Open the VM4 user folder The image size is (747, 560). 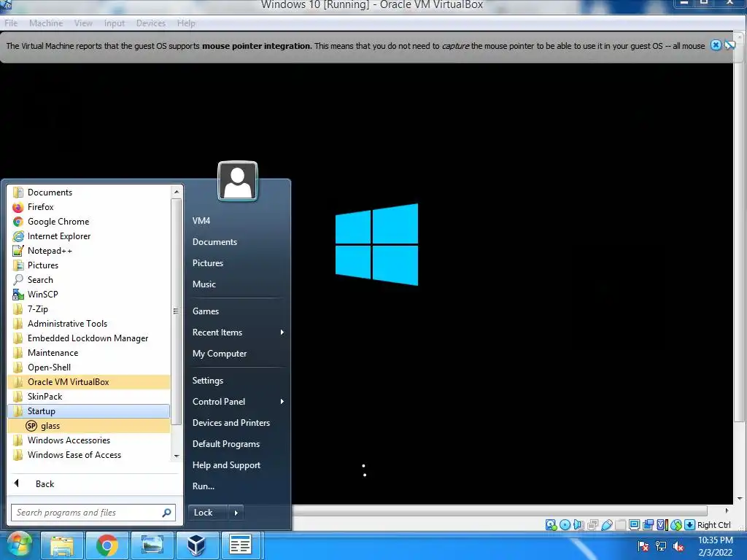[x=239, y=220]
